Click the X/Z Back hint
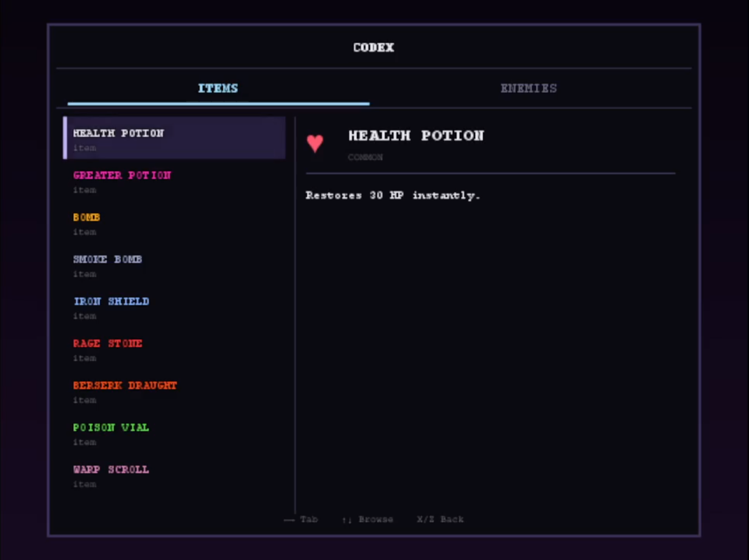This screenshot has width=749, height=560. pyautogui.click(x=440, y=519)
